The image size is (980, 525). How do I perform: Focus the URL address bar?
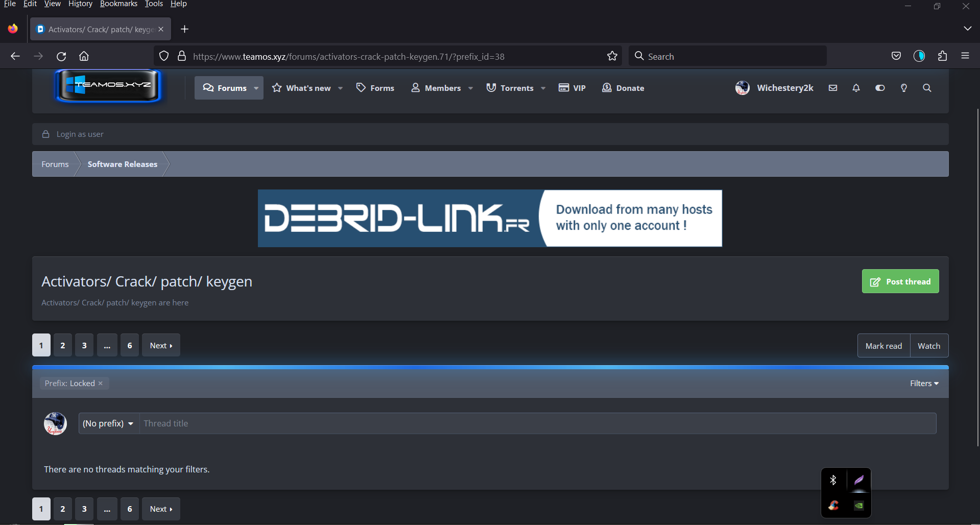pos(388,56)
